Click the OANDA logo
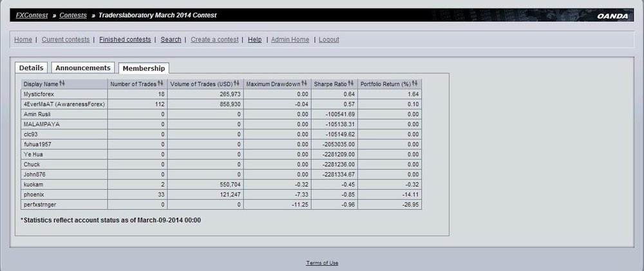 tap(612, 16)
